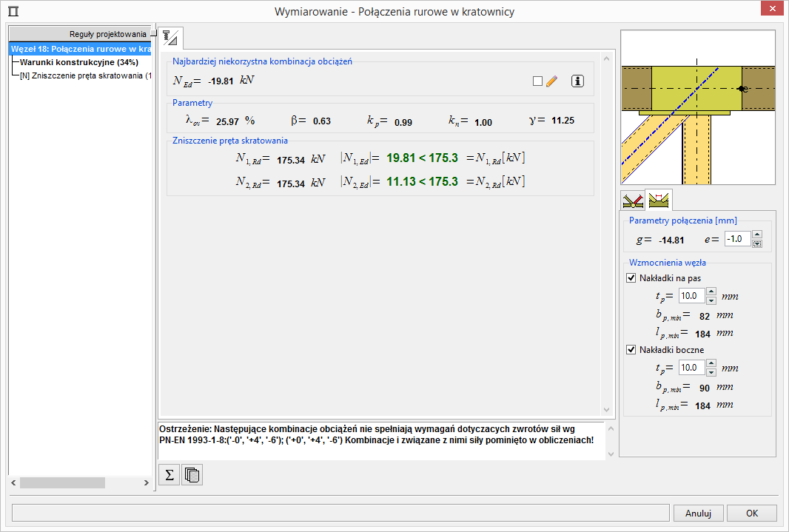Open the bolt design tab icon
789x532 pixels.
point(170,36)
